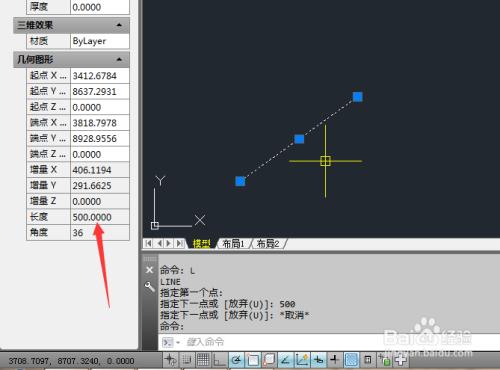Click the Lineweight display status icon
The image size is (500, 370).
[x=335, y=360]
